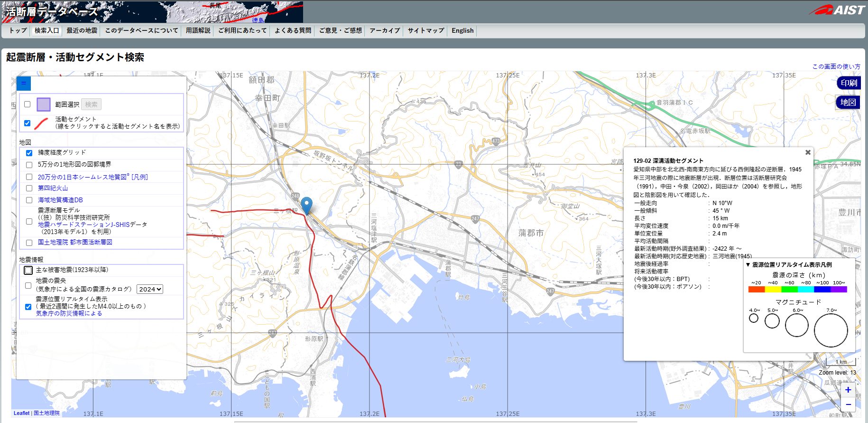The image size is (868, 423).
Task: Zoom out with the minus button
Action: [x=848, y=404]
